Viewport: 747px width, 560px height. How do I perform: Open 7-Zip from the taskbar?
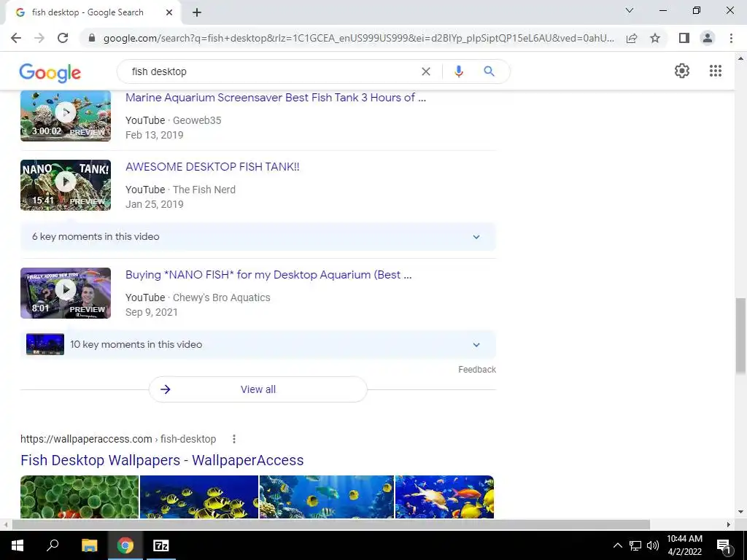[160, 545]
